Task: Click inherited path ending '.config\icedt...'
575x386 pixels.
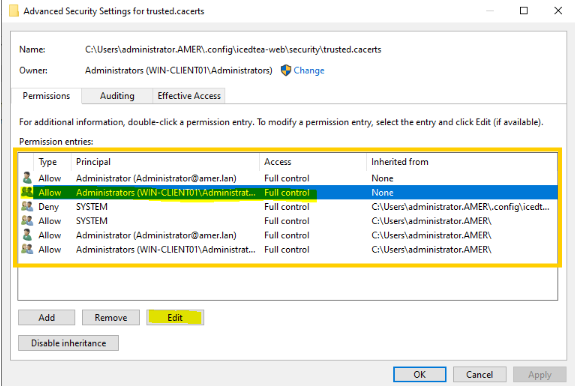Action: [x=460, y=207]
